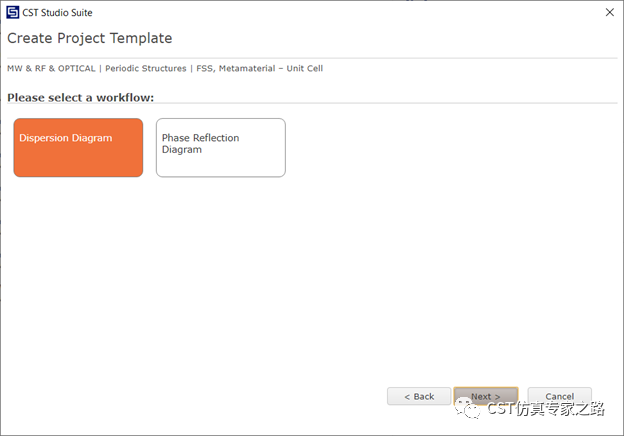
Task: Click the CST仿真专家之路 watermark text
Action: pos(546,410)
